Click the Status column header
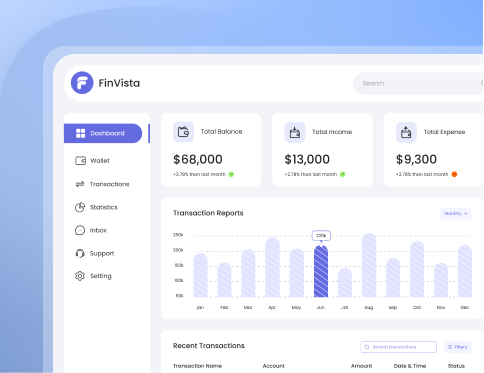Viewport: 484px width, 373px height. 456,366
